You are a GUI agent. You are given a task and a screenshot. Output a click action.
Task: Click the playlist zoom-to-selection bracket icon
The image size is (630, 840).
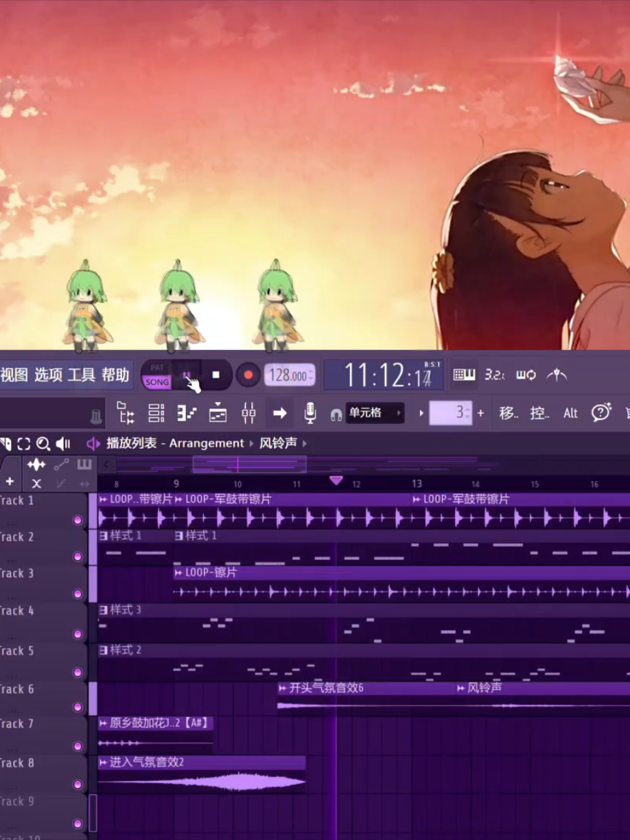click(24, 443)
